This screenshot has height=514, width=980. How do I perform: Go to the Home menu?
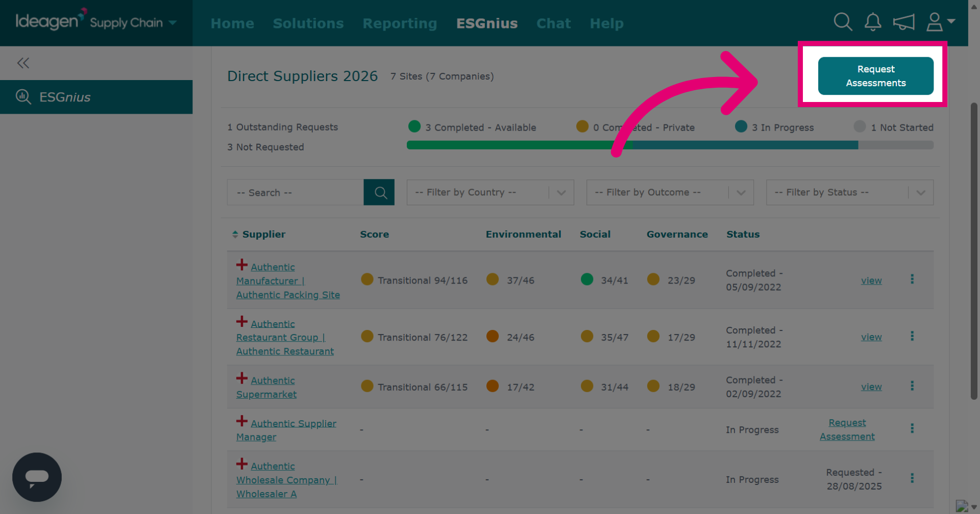232,23
